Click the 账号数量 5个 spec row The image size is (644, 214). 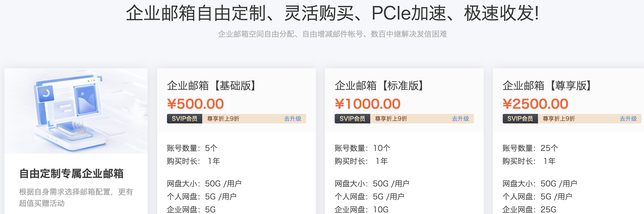(192, 148)
